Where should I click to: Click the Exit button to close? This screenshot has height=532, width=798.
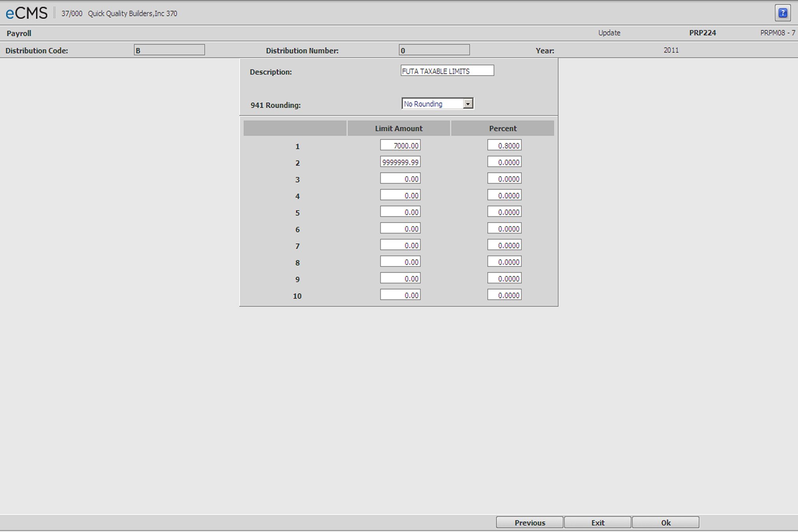(599, 522)
